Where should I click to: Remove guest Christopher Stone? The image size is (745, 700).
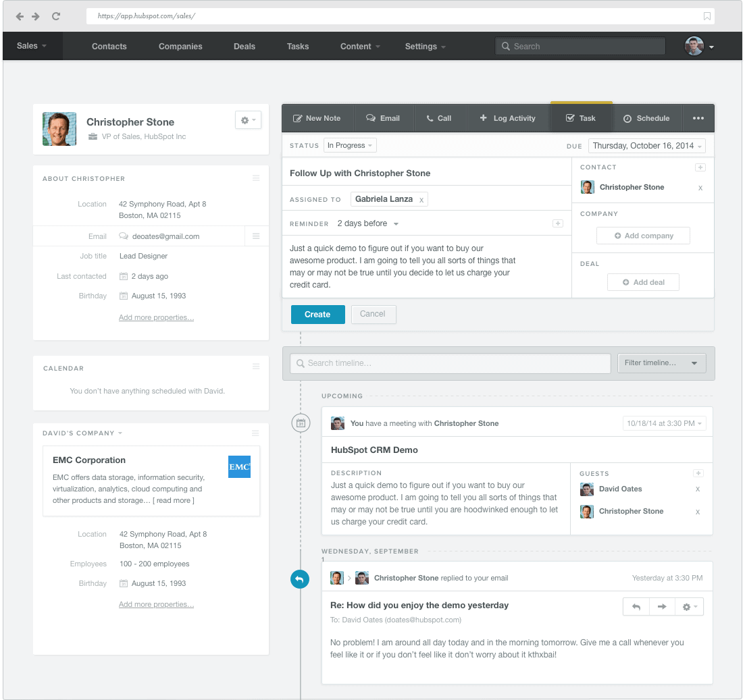pyautogui.click(x=698, y=512)
